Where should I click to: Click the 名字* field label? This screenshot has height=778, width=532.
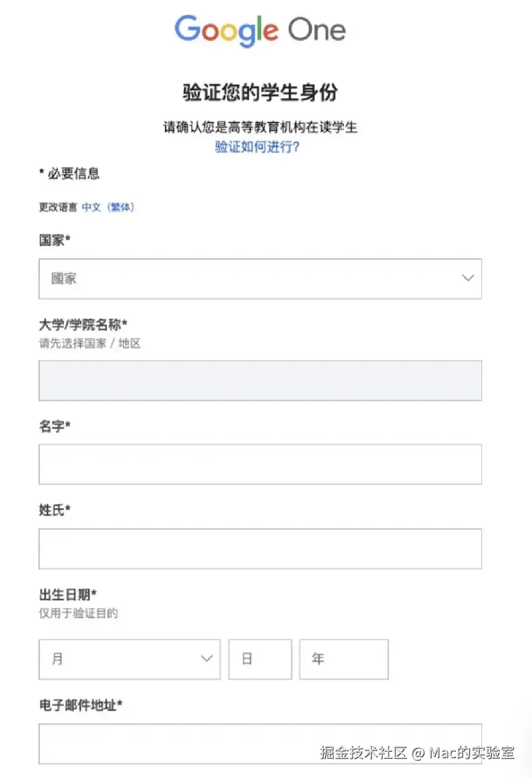[54, 426]
